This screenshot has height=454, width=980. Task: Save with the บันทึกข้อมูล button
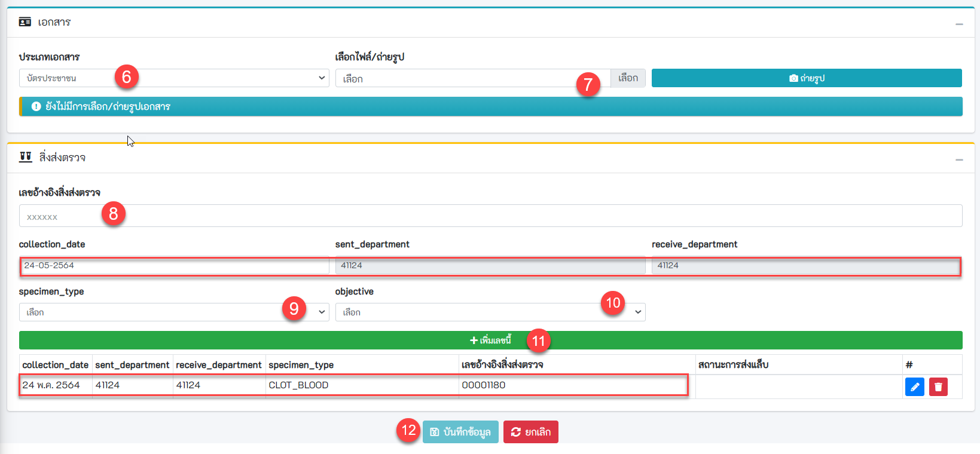pos(460,432)
